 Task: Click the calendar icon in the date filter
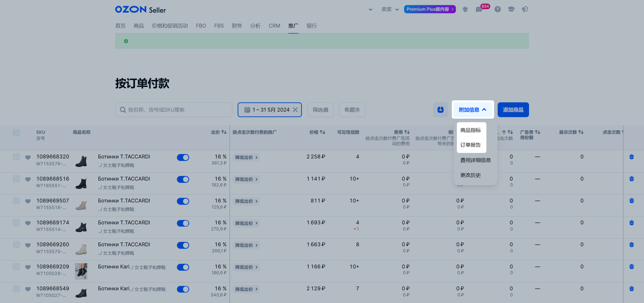(x=247, y=110)
